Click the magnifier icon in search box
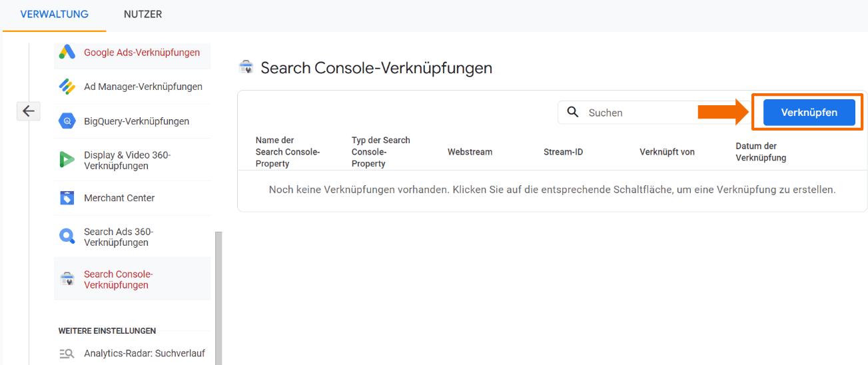Image resolution: width=868 pixels, height=365 pixels. (573, 112)
